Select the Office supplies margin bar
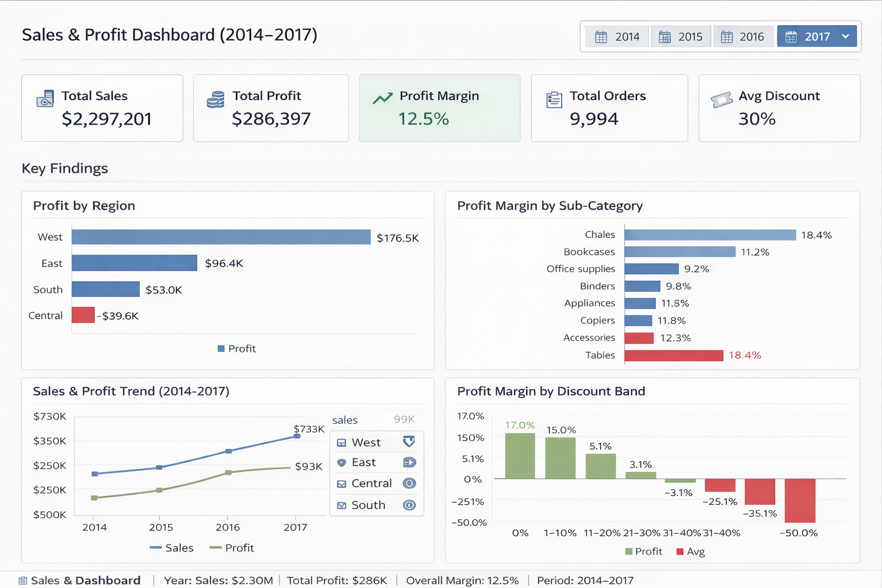 pyautogui.click(x=652, y=269)
